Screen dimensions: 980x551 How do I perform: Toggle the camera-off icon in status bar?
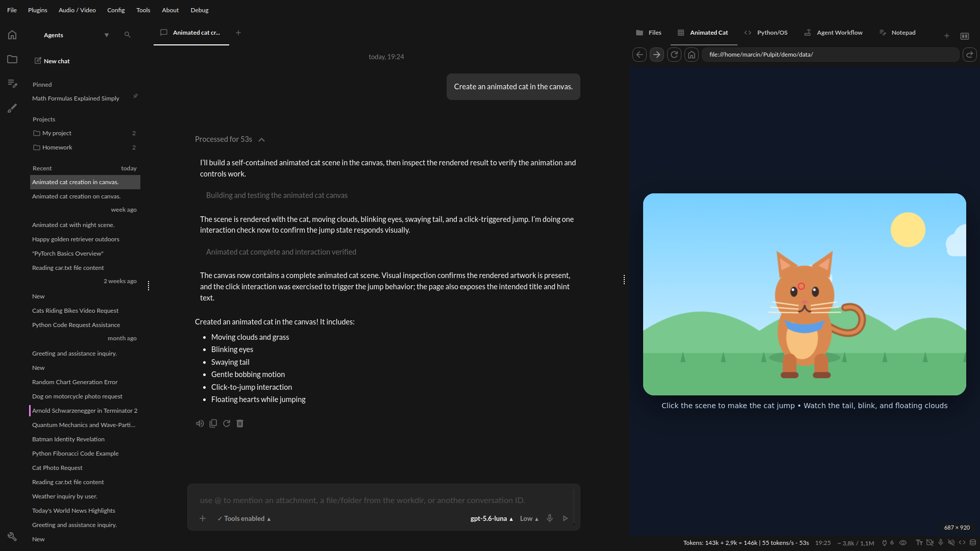click(930, 543)
